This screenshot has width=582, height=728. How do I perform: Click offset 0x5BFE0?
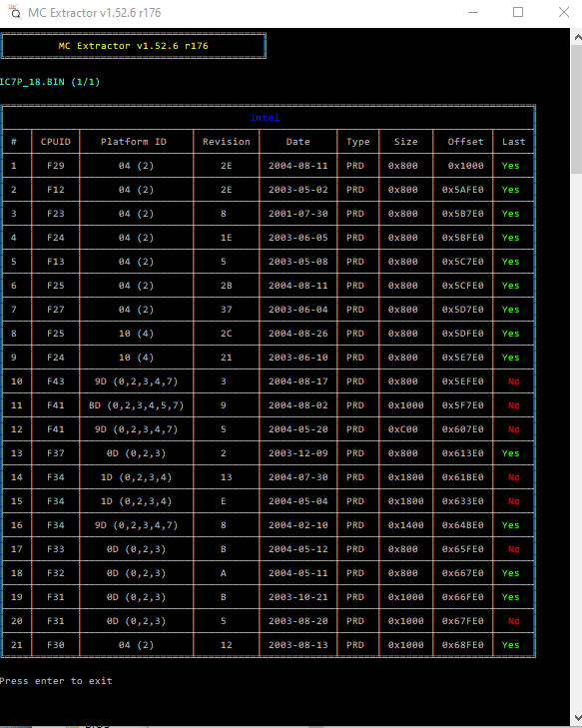click(463, 238)
